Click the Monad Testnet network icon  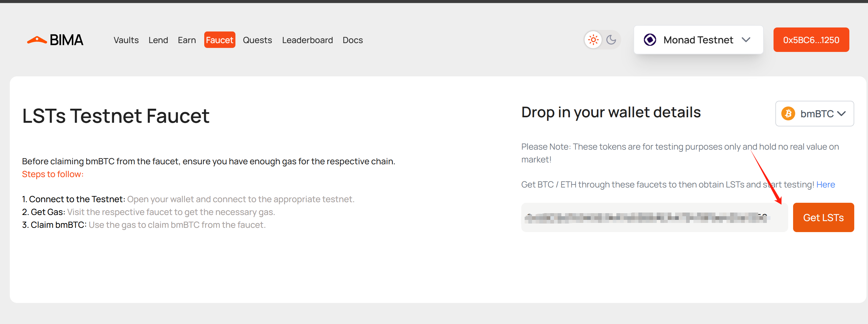(650, 40)
